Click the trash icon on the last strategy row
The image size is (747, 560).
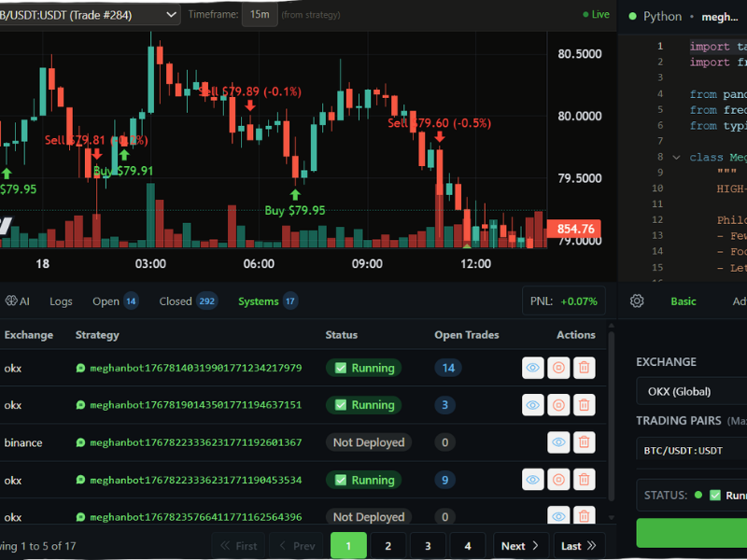click(585, 516)
